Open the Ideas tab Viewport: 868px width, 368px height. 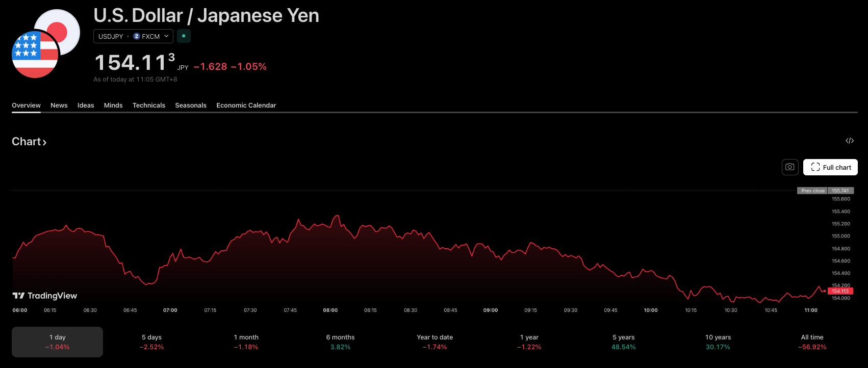click(86, 106)
